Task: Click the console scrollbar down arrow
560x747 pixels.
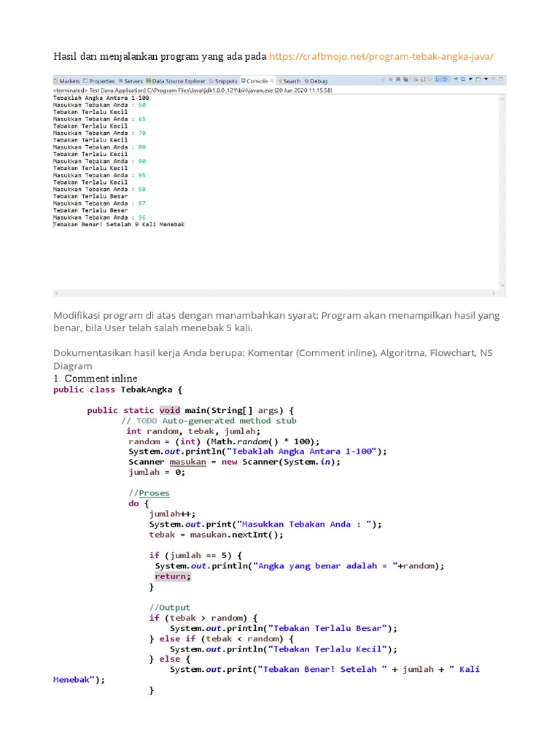Action: pyautogui.click(x=502, y=285)
